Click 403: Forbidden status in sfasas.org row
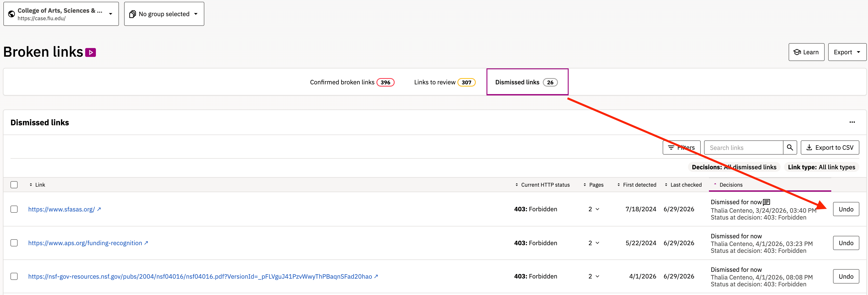The image size is (868, 295). pyautogui.click(x=535, y=209)
